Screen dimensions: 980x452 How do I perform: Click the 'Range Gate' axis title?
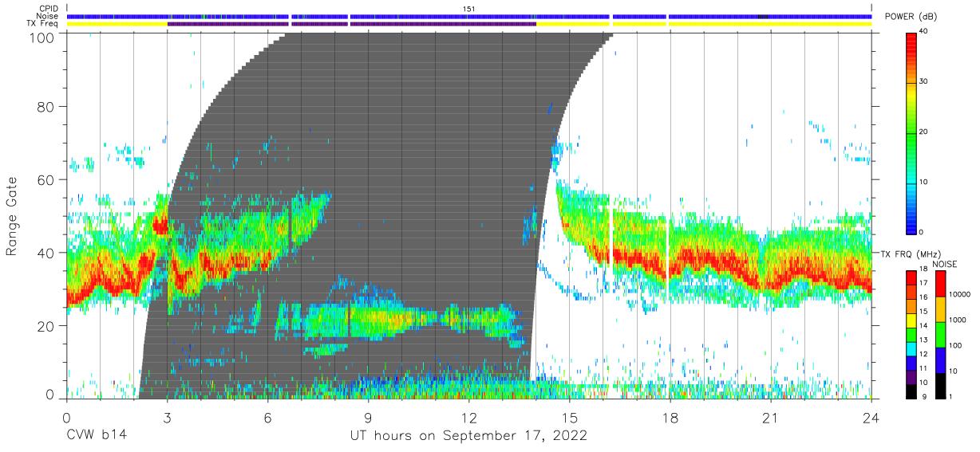(x=12, y=217)
